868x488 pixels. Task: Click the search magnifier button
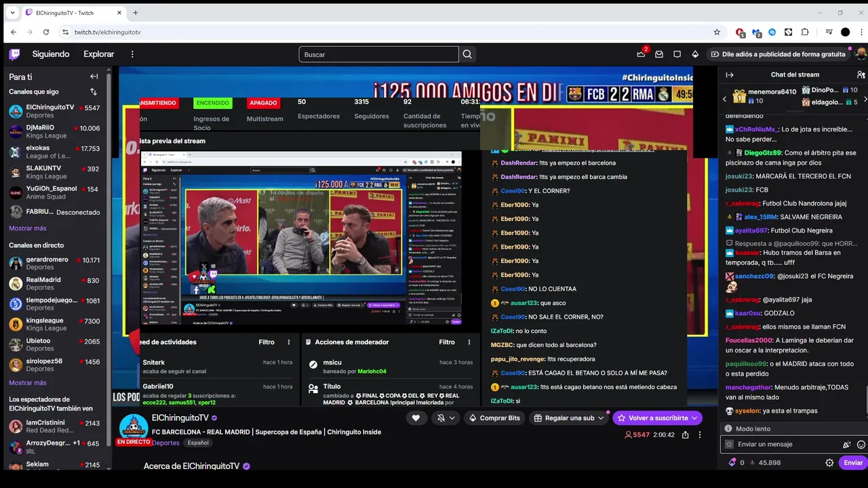click(x=467, y=54)
